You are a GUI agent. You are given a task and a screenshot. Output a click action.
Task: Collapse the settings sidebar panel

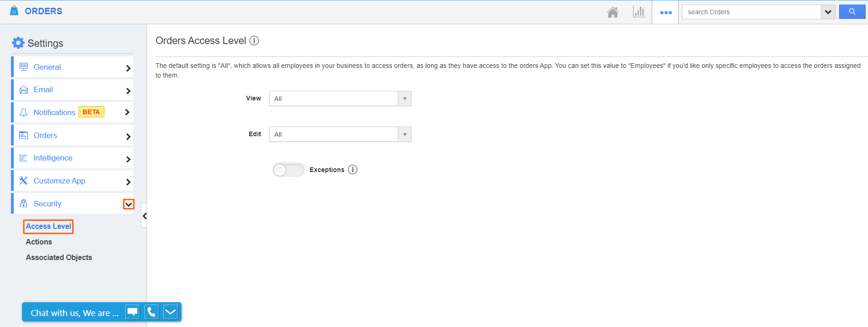144,216
